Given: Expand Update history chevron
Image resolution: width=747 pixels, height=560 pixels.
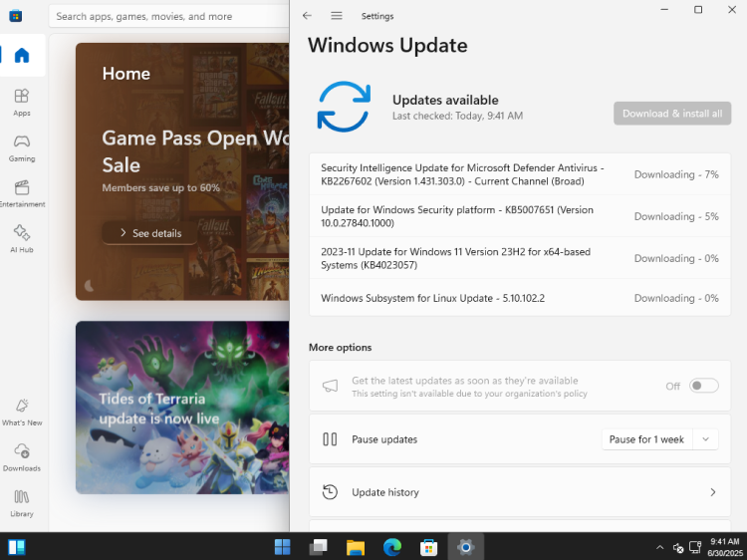Looking at the screenshot, I should 713,492.
